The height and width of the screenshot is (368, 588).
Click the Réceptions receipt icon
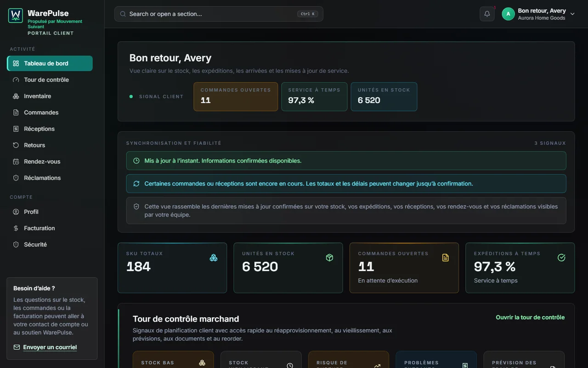point(16,129)
